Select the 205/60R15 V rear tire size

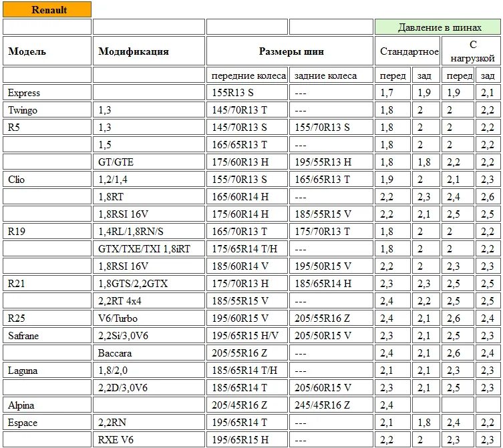[331, 387]
